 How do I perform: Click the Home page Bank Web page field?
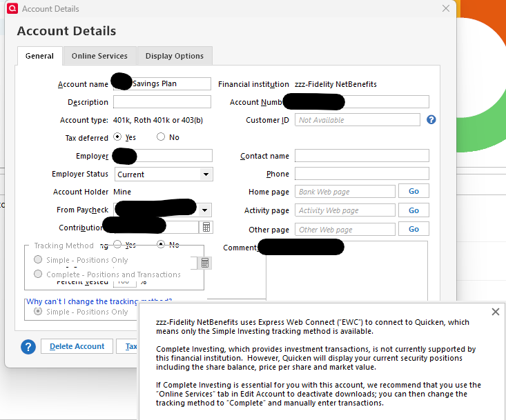(345, 192)
